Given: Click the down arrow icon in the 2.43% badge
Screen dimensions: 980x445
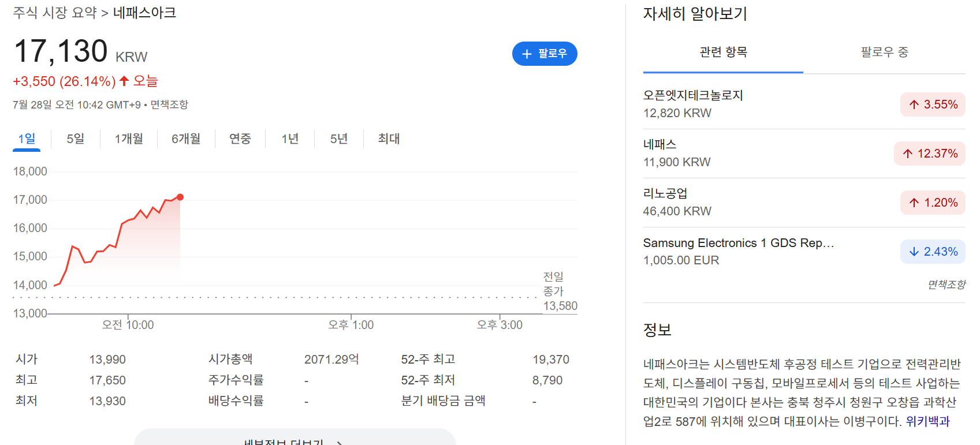Looking at the screenshot, I should (x=914, y=252).
